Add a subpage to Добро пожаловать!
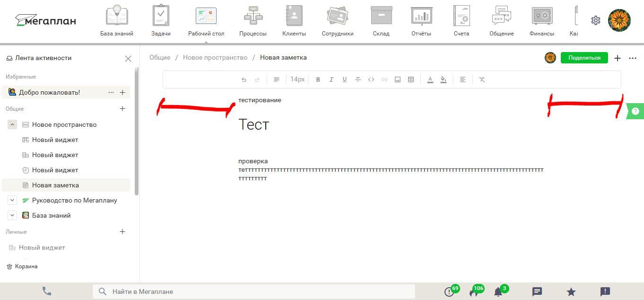 pyautogui.click(x=122, y=92)
